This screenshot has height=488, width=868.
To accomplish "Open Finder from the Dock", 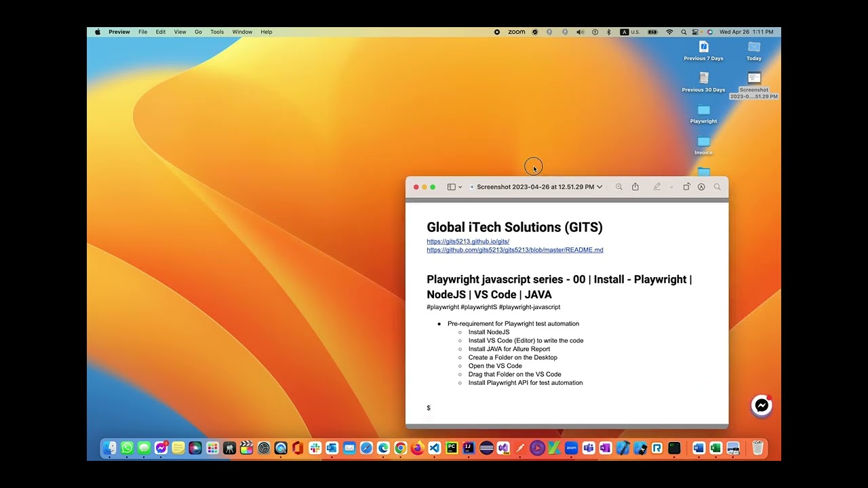I will 110,448.
